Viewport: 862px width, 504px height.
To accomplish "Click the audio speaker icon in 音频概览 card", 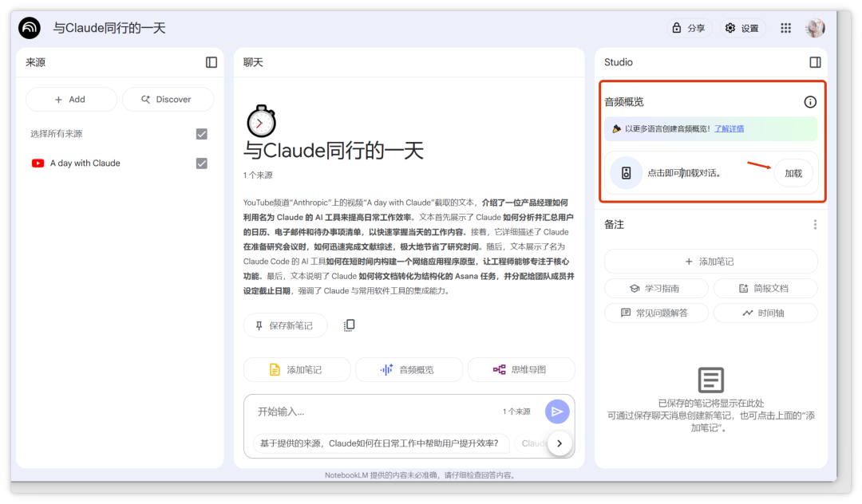I will (x=627, y=174).
